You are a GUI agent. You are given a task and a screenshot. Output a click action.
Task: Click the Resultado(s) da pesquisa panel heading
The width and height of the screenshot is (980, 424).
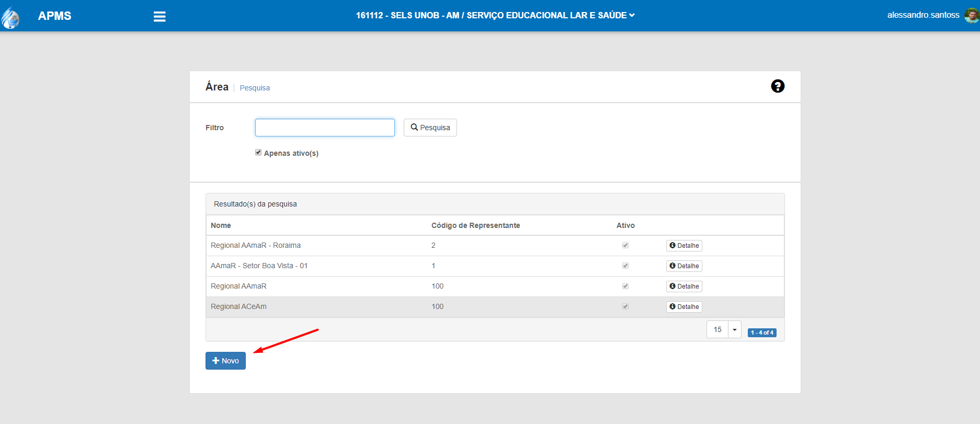coord(255,204)
